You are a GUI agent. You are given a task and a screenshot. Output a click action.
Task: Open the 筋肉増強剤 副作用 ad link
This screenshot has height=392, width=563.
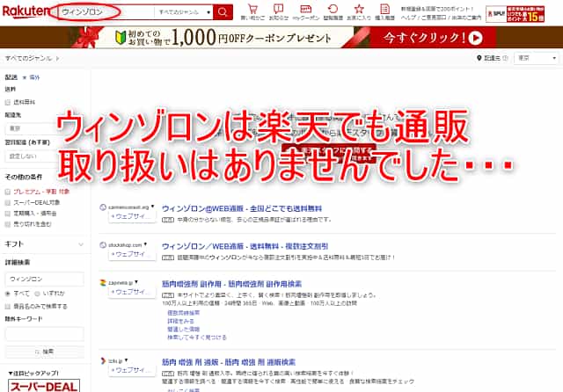click(231, 284)
